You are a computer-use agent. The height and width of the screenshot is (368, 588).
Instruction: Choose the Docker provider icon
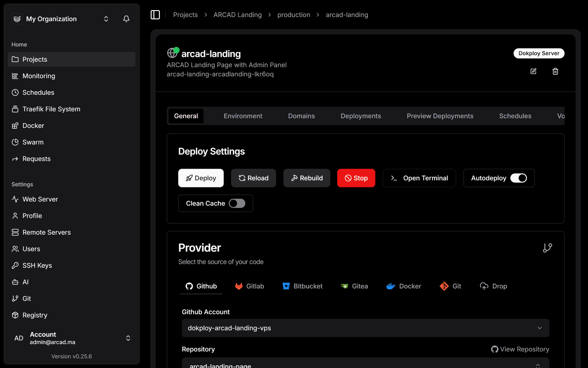(391, 286)
